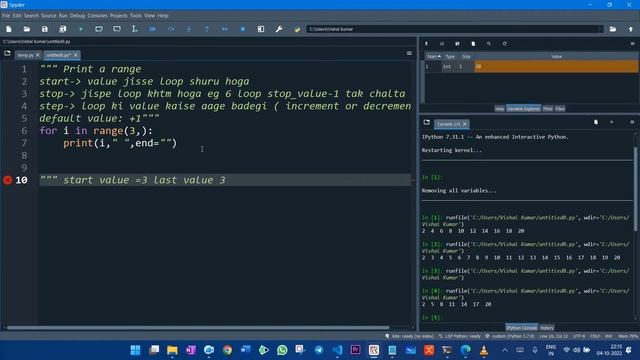This screenshot has width=640, height=360.
Task: Close the untitled0.py tab
Action: [76, 55]
